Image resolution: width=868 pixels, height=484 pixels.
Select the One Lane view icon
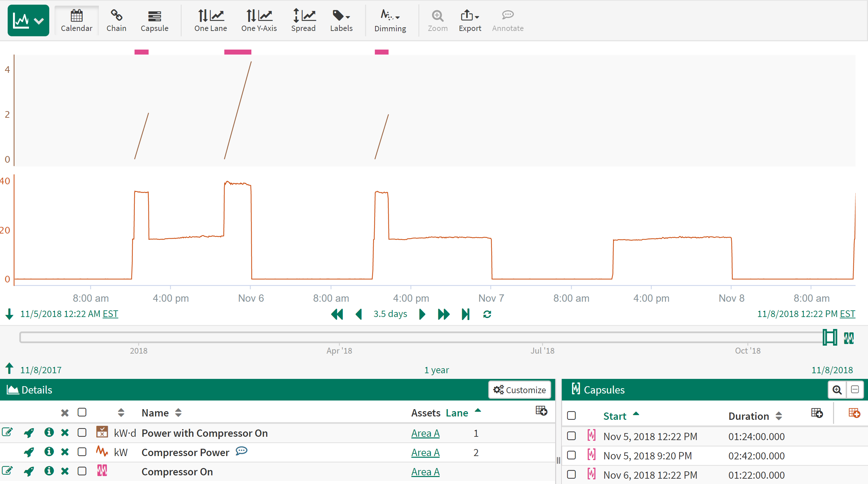coord(210,20)
